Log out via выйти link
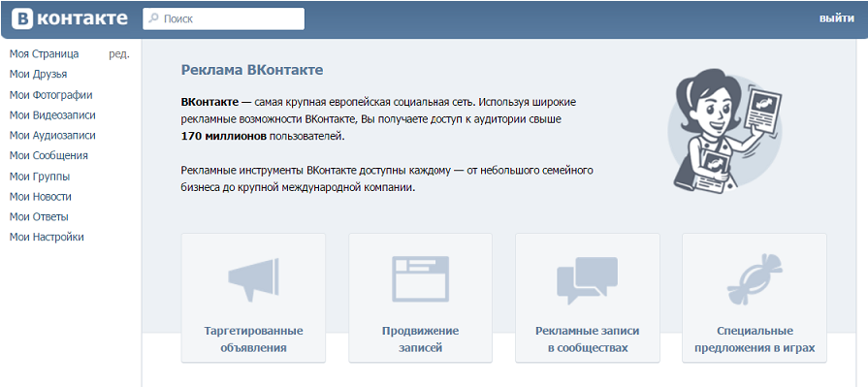The image size is (868, 387). [836, 18]
